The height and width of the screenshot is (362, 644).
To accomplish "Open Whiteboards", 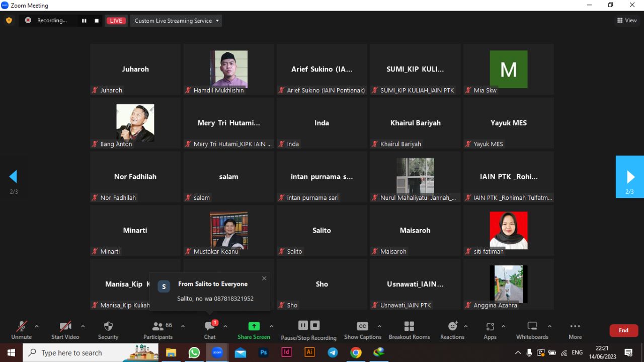I will click(532, 330).
